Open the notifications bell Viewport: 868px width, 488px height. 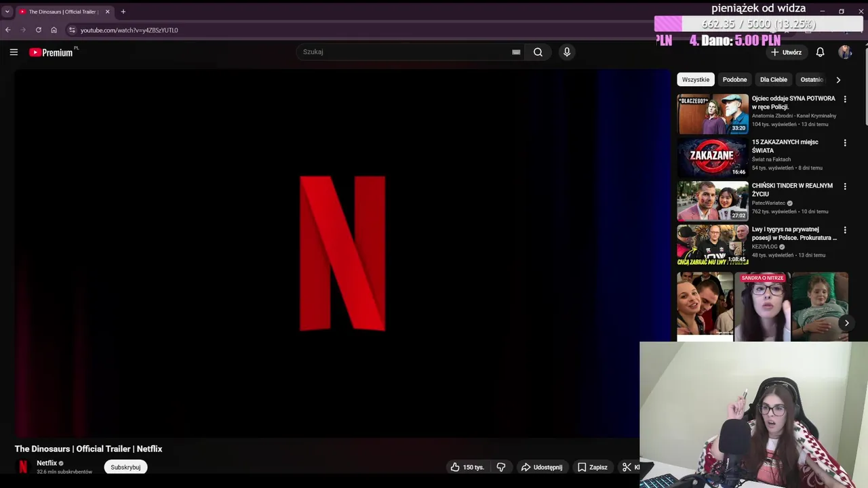[820, 52]
